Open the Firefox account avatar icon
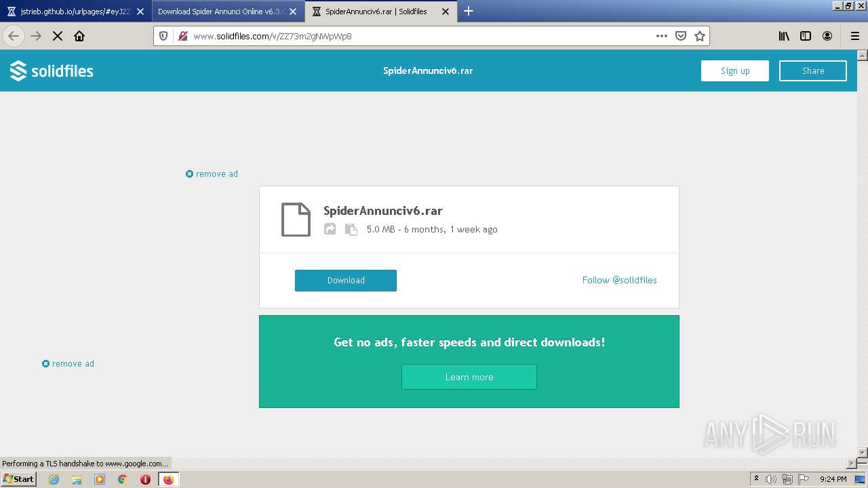This screenshot has width=868, height=488. point(827,36)
